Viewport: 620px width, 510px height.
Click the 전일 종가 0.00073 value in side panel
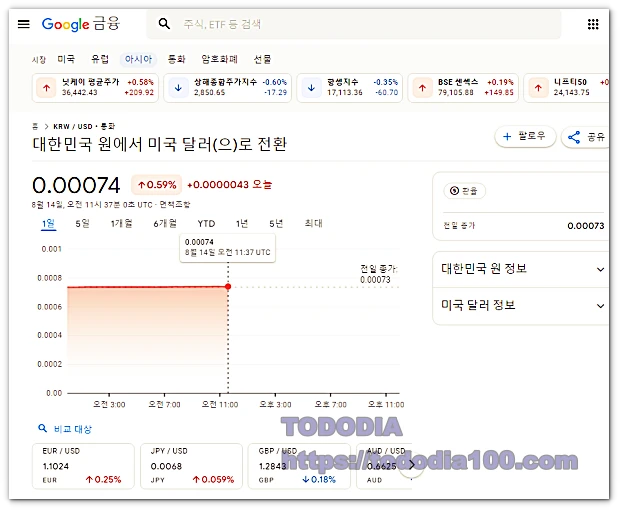[586, 226]
